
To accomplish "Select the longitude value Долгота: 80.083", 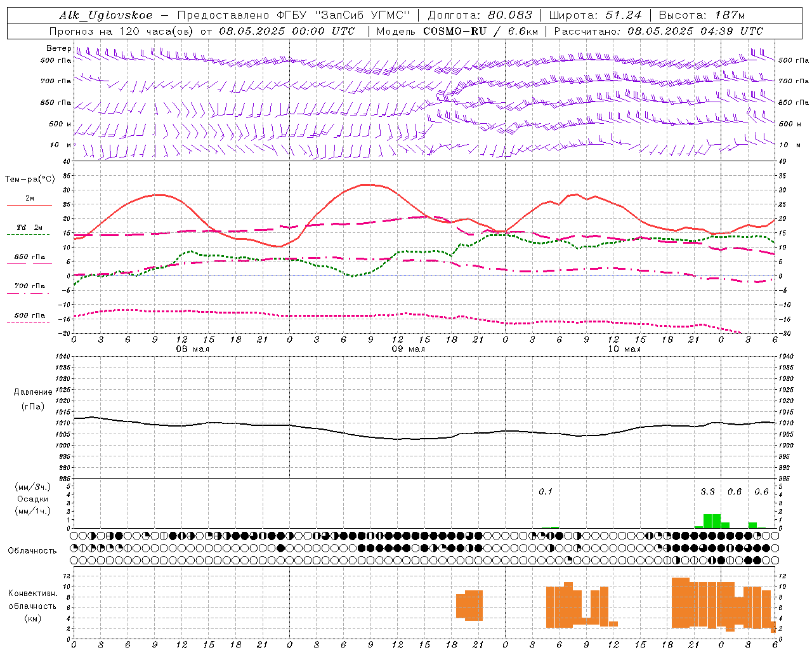I will (x=480, y=15).
